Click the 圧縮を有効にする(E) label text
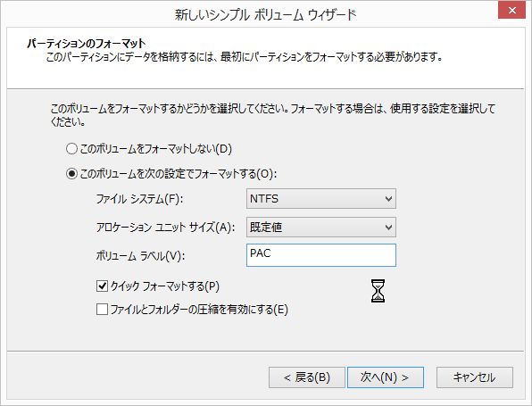 coord(243,310)
